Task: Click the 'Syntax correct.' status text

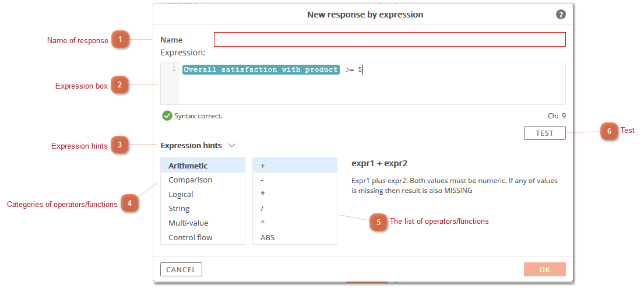Action: tap(198, 116)
